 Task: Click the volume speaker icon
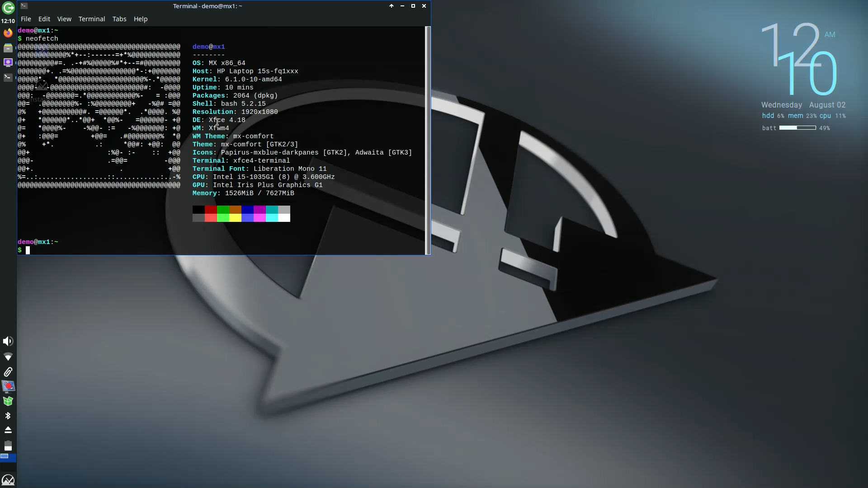(8, 341)
